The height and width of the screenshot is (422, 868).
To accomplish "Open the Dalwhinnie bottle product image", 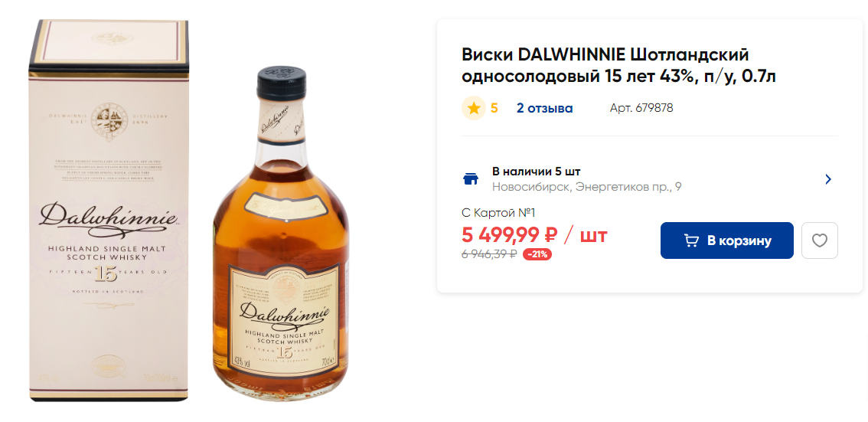I will pyautogui.click(x=281, y=234).
